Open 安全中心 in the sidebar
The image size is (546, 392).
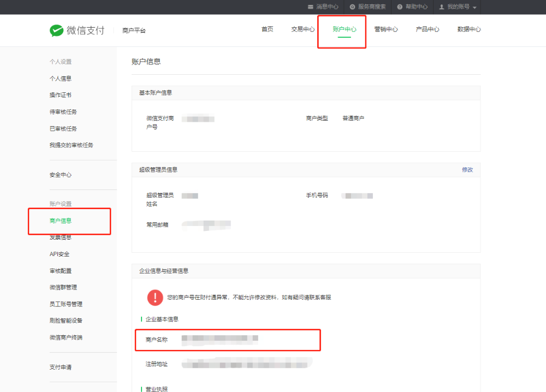tap(61, 175)
